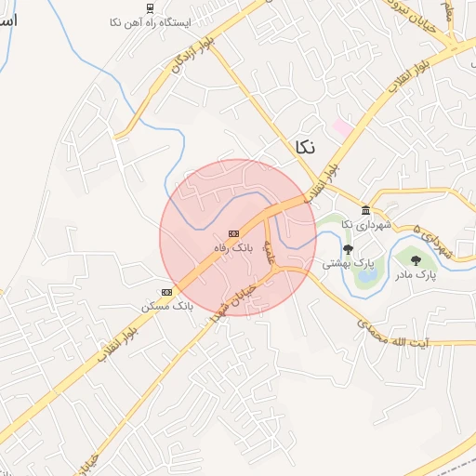Click the آیت الله محمدی street label
The width and height of the screenshot is (476, 476).
click(x=393, y=335)
